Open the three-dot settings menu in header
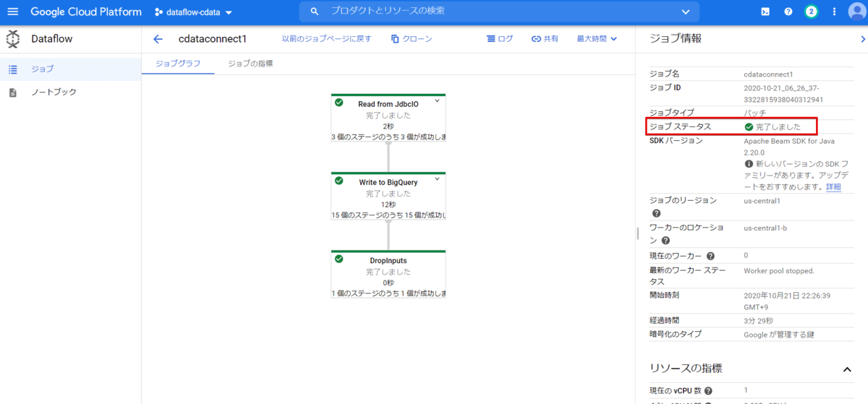The image size is (868, 404). [835, 12]
